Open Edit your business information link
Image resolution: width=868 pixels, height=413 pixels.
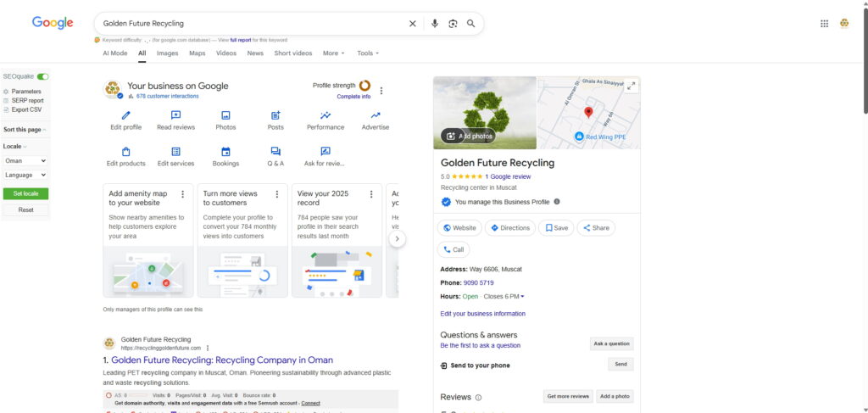(482, 314)
